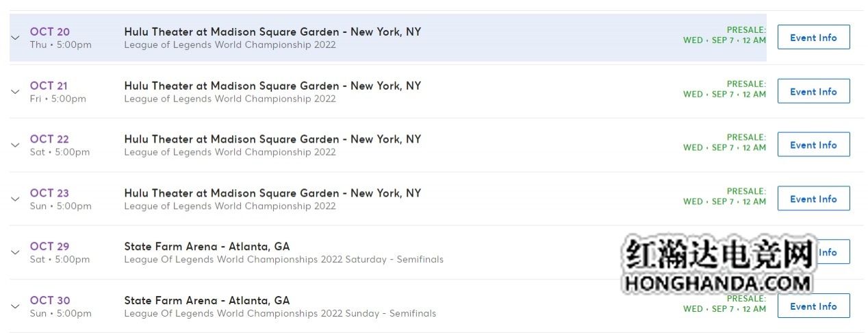This screenshot has height=333, width=868.
Task: Expand the Oct 21 event row chevron
Action: (15, 92)
